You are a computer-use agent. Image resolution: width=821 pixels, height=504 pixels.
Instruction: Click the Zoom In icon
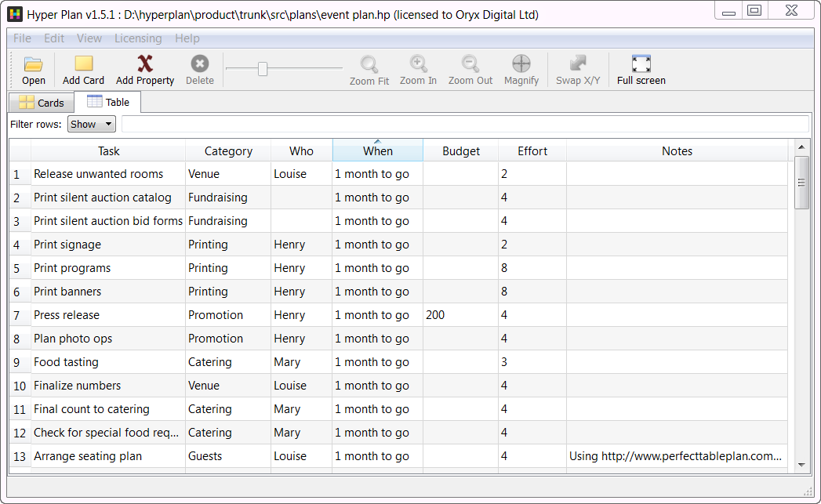click(418, 64)
